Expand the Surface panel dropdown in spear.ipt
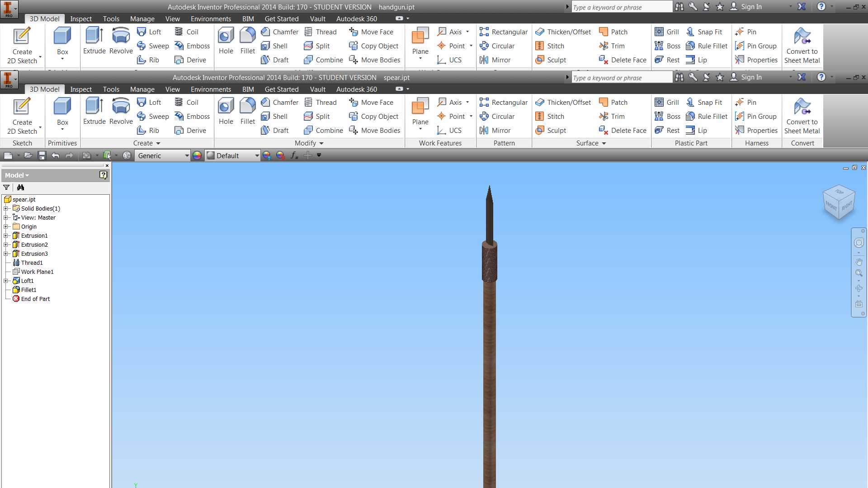Viewport: 868px width, 488px height. [x=591, y=143]
